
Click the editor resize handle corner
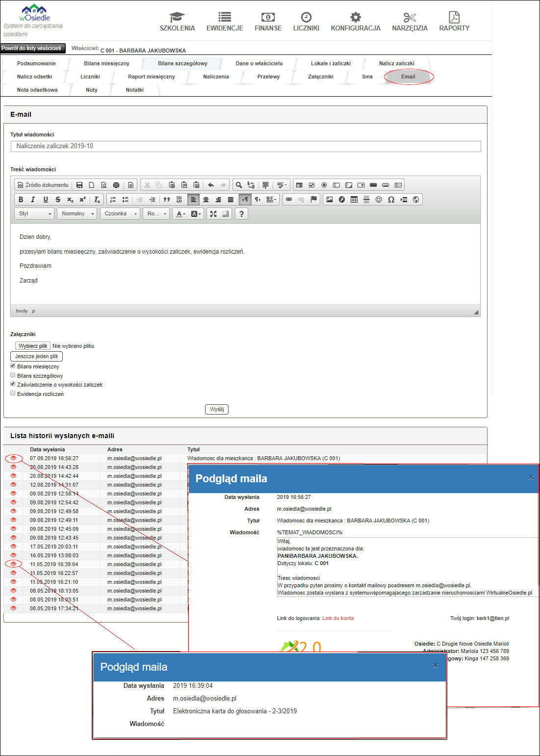coord(476,312)
